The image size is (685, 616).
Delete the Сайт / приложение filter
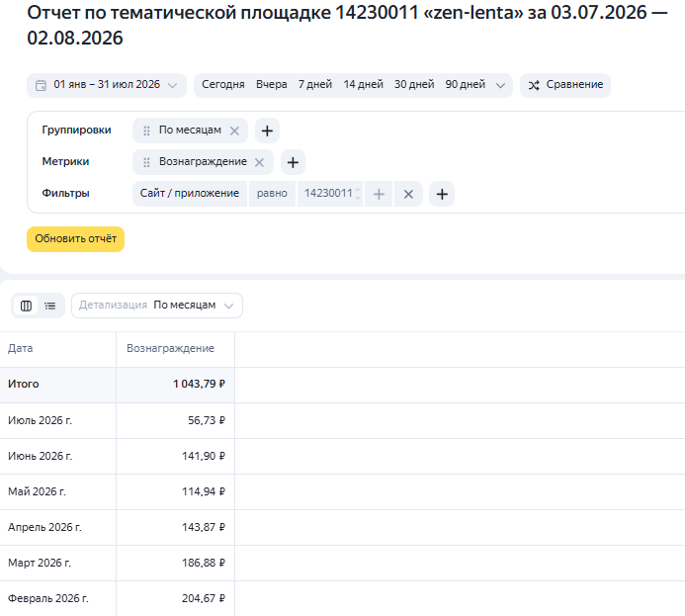tap(408, 194)
